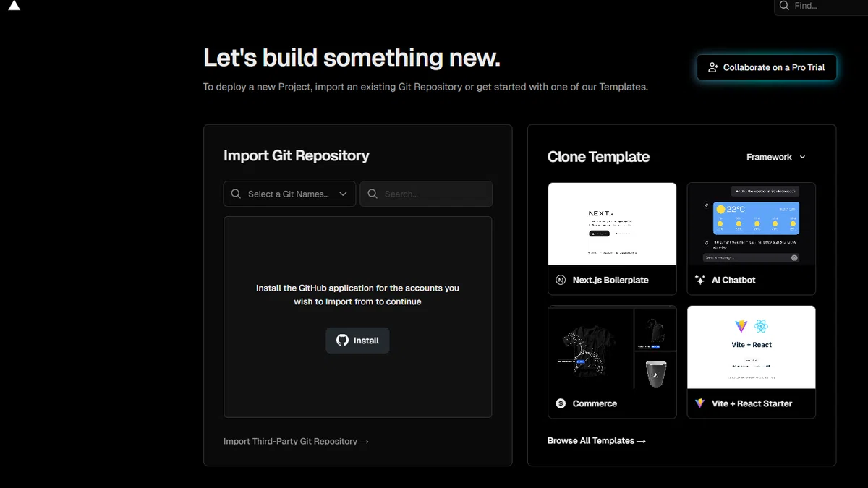Select the AI Chatbot label

(x=733, y=280)
